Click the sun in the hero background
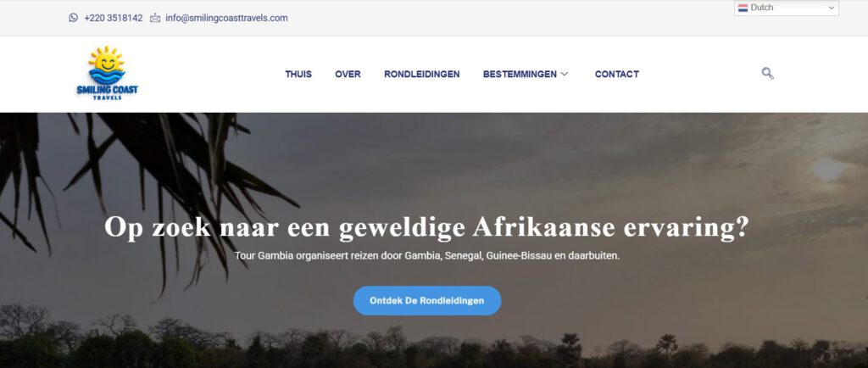868x368 pixels. (828, 170)
